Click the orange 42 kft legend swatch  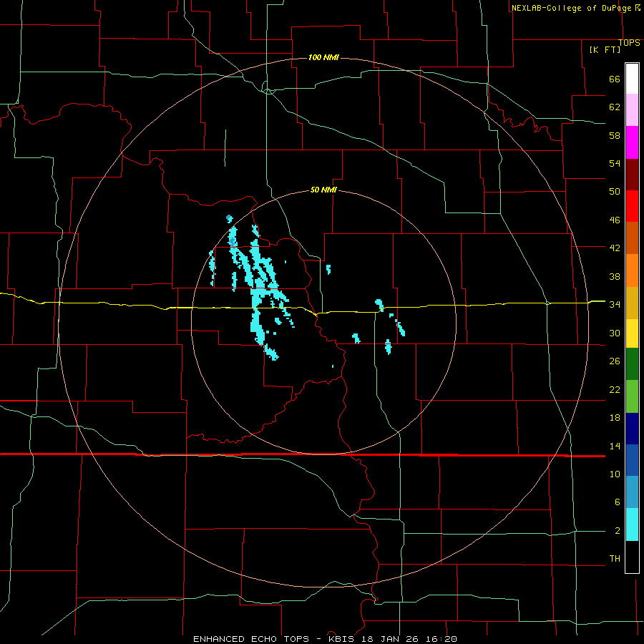point(632,270)
